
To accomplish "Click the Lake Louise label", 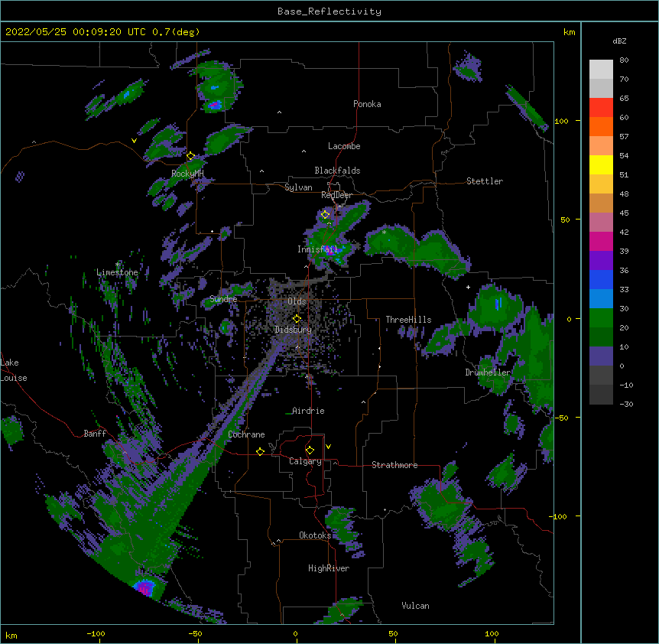I will pyautogui.click(x=14, y=370).
